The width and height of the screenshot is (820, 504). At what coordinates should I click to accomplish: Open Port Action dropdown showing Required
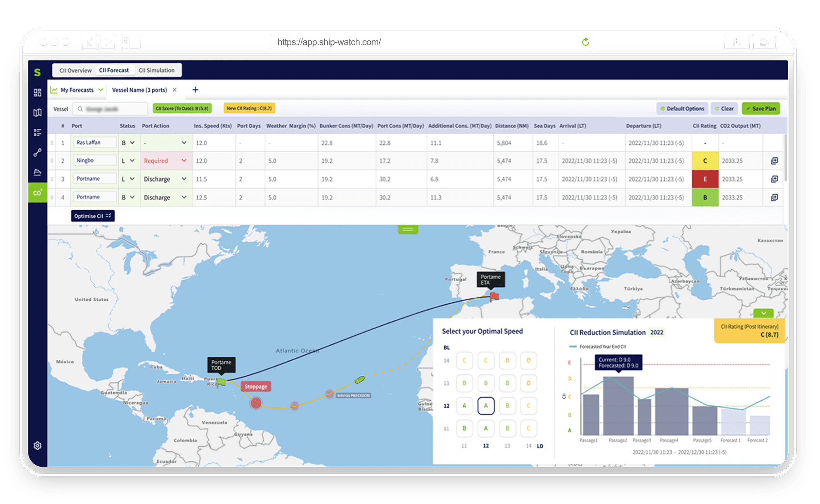click(183, 161)
